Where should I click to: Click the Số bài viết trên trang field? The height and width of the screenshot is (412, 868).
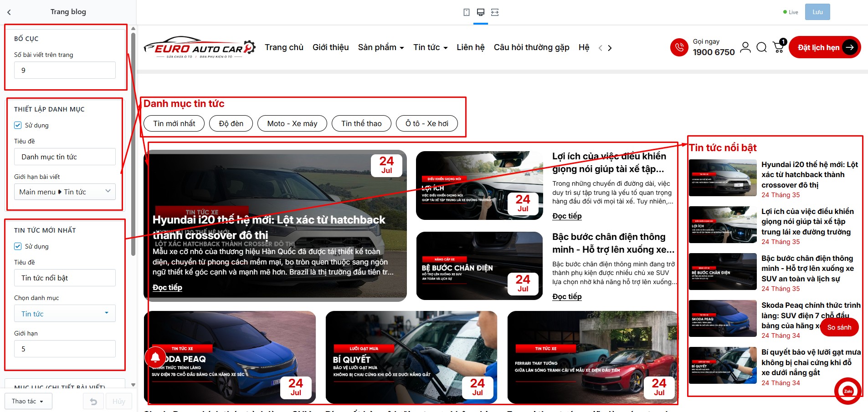[x=65, y=70]
